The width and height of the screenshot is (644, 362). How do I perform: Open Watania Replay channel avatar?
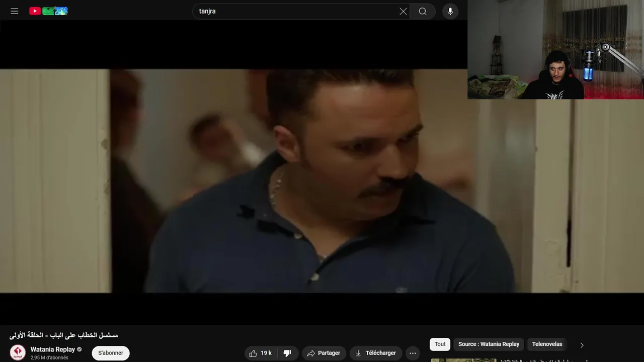(18, 352)
